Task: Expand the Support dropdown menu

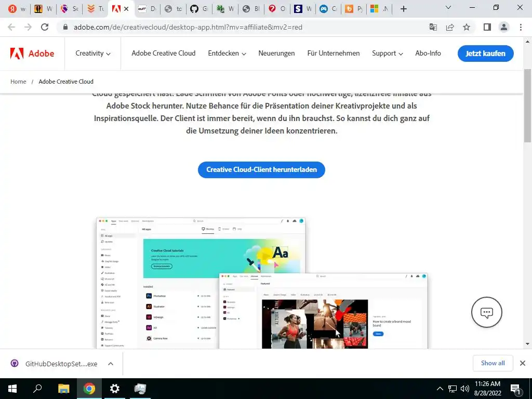Action: (388, 54)
